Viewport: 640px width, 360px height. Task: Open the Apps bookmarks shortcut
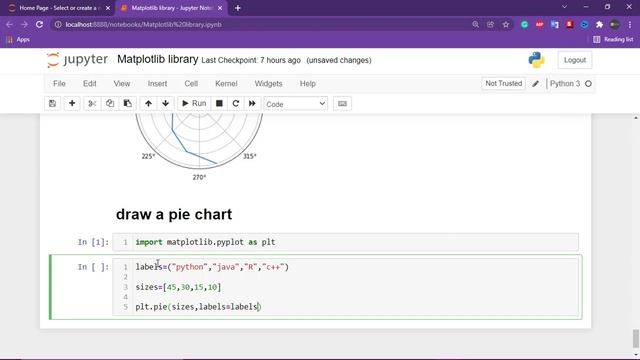[18, 40]
